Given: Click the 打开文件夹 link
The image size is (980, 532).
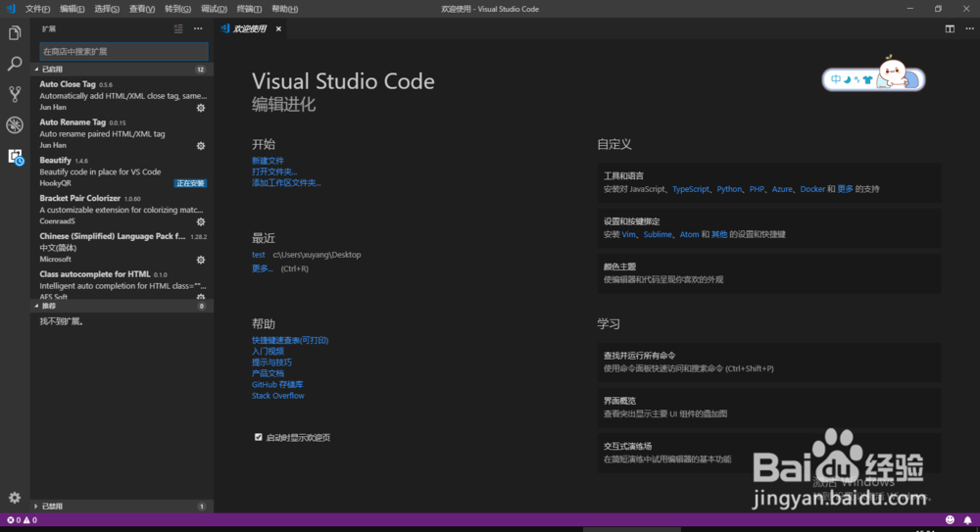Looking at the screenshot, I should coord(274,171).
